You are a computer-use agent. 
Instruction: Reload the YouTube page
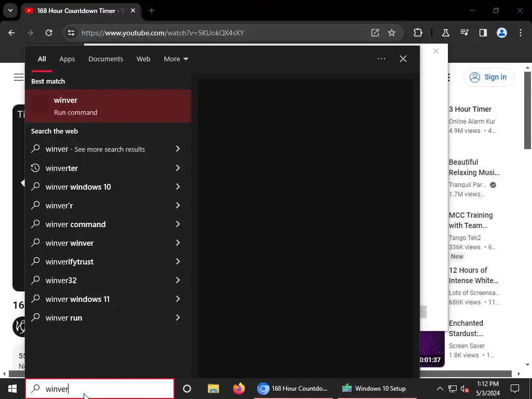point(49,33)
